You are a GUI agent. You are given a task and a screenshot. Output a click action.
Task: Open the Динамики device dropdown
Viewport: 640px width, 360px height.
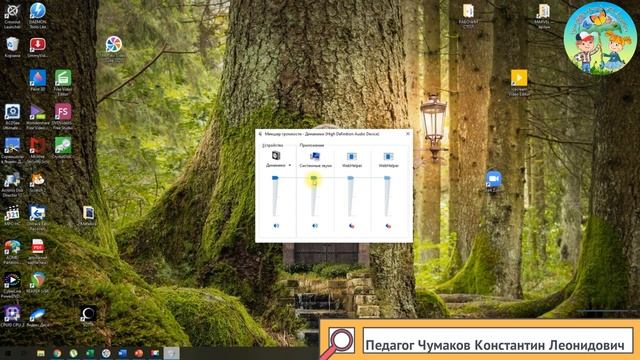[290, 165]
